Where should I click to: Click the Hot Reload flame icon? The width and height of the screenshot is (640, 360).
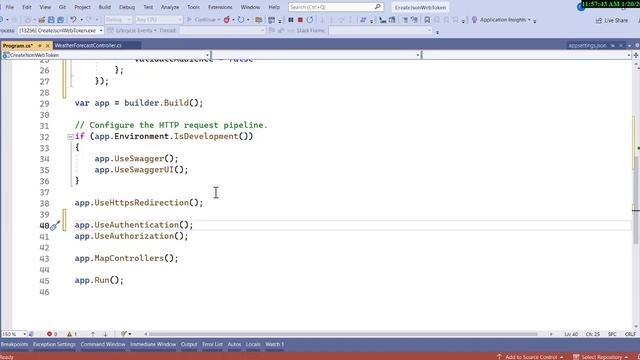(227, 20)
